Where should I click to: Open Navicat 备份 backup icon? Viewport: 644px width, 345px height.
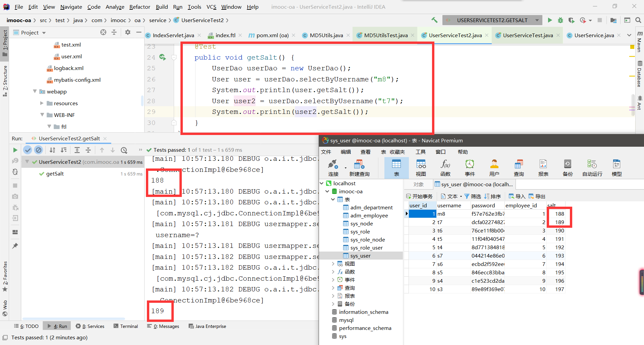point(568,168)
